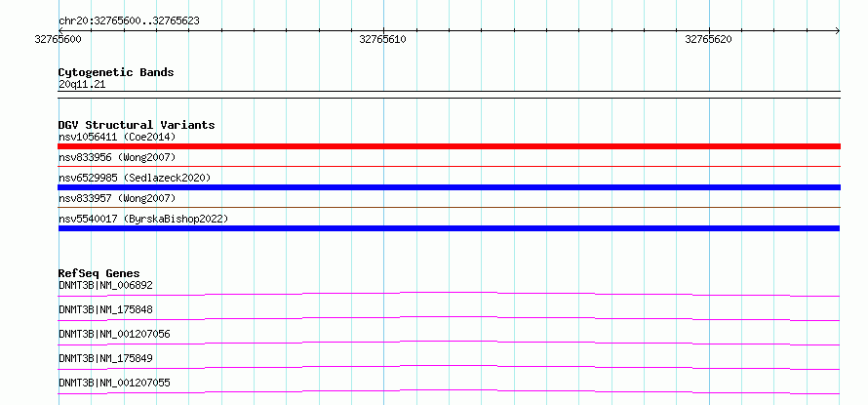This screenshot has height=405, width=868.
Task: Open variant nsv6529985 (Sedlazeck2020) label
Action: (135, 178)
